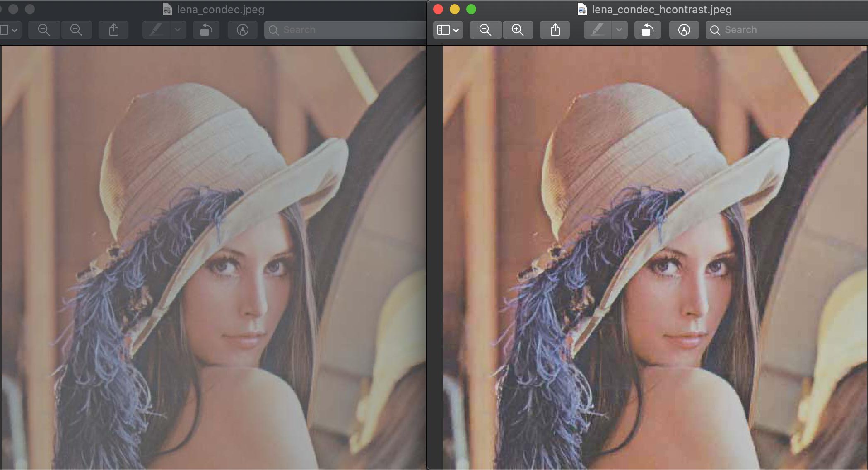
Task: Select the Highlight pen in lena_condec.jpeg window
Action: click(x=156, y=30)
